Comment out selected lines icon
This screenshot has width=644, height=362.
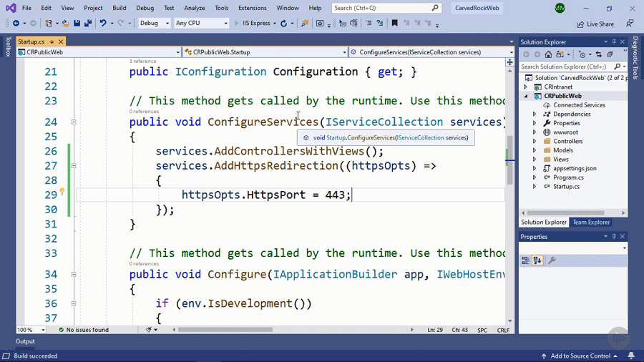tap(369, 24)
